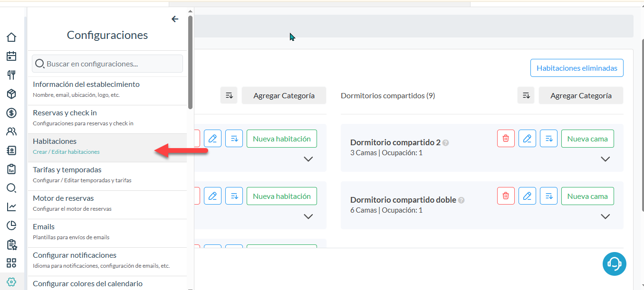Click the headset support chat button

614,263
